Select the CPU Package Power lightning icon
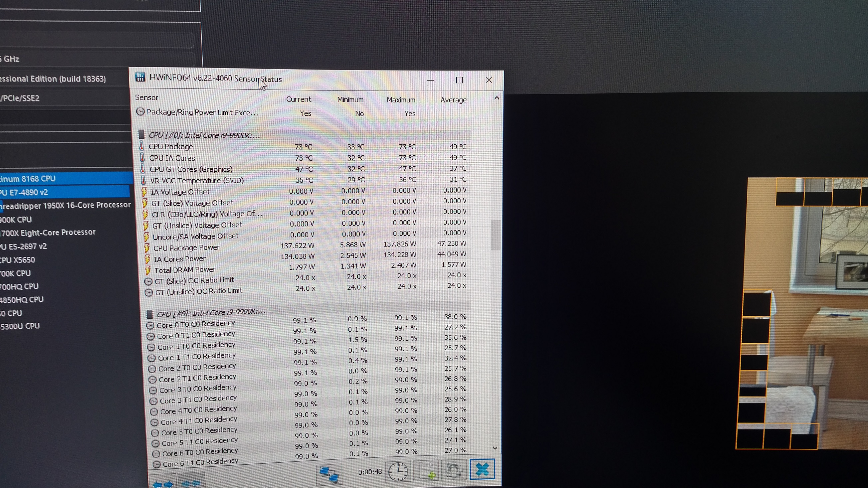This screenshot has height=488, width=868. coord(147,248)
